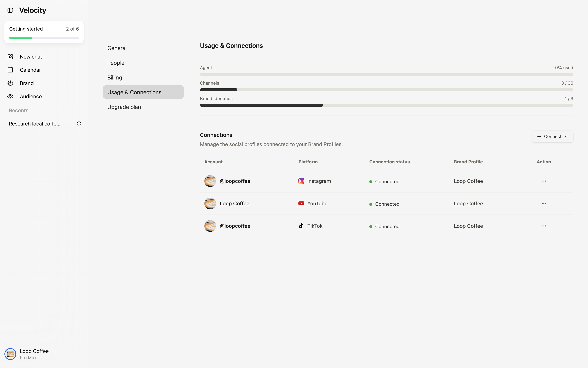Click Connected status in Instagram row
Image resolution: width=588 pixels, height=368 pixels.
pos(387,182)
